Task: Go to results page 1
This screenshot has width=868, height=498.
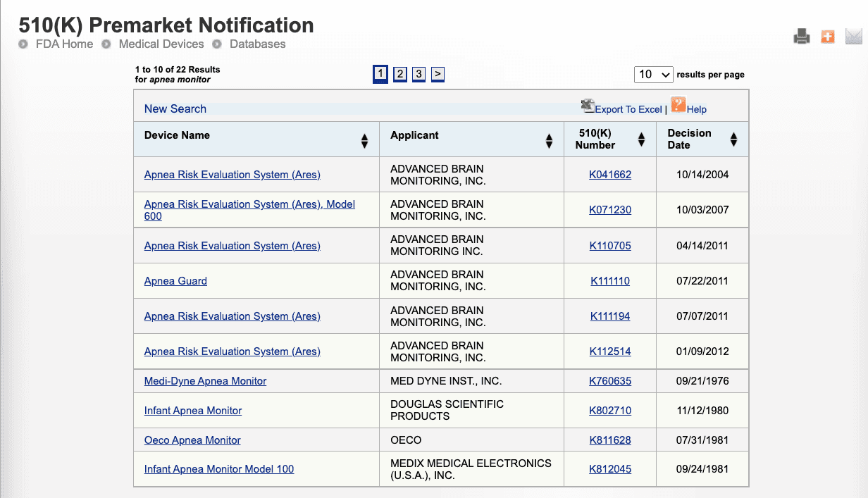Action: (380, 74)
